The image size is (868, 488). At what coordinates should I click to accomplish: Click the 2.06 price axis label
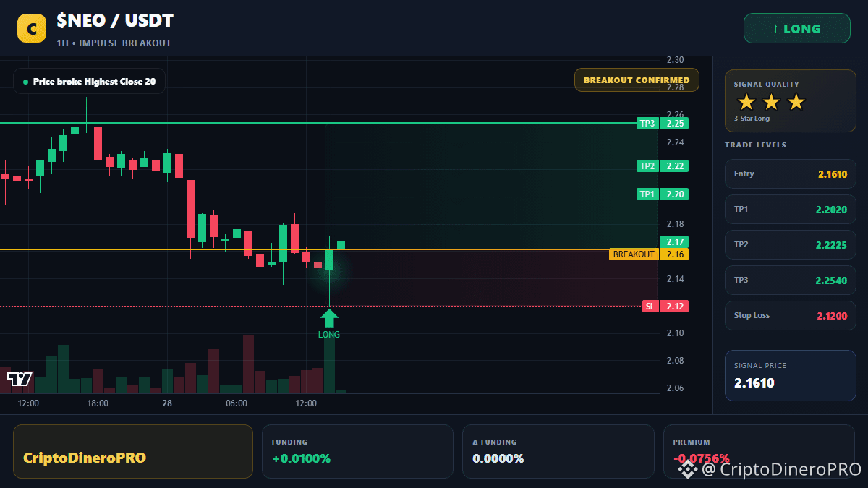pos(675,388)
